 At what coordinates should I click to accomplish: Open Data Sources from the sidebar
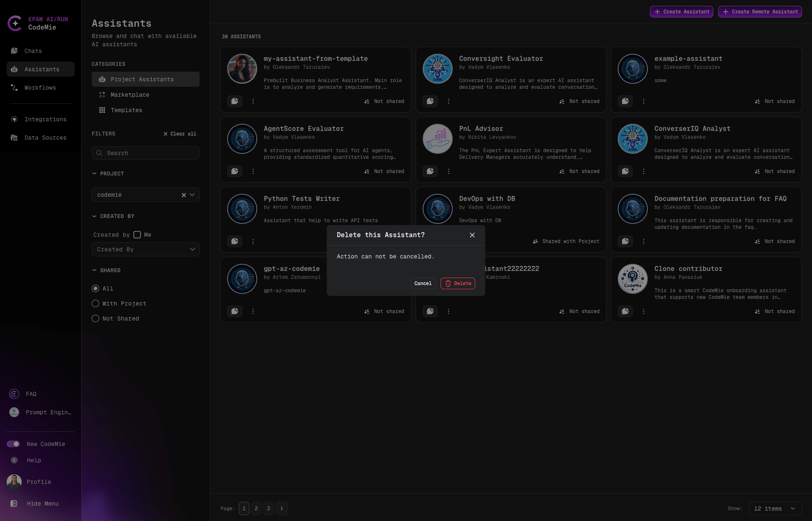(x=14, y=138)
